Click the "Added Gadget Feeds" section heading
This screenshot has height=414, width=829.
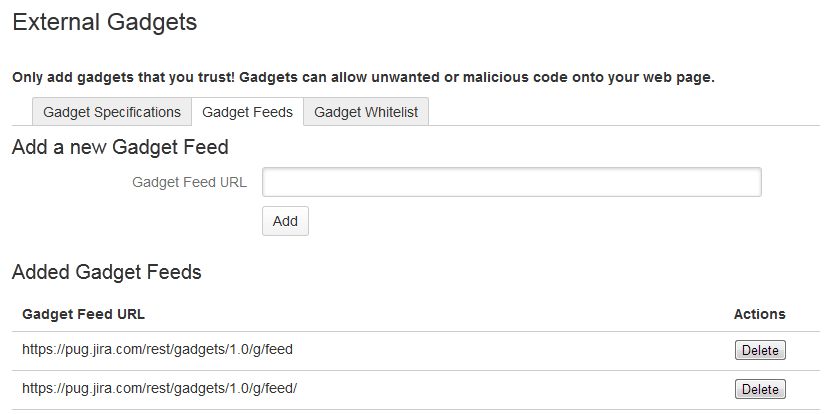click(x=107, y=271)
